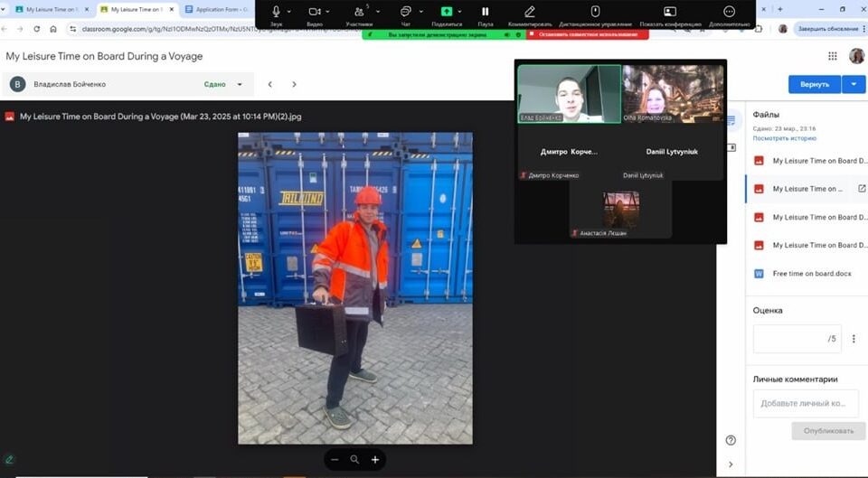Viewport: 868px width, 478px height.
Task: Click the green Вы запустили демонстрацию экрана indicator
Action: (x=438, y=34)
